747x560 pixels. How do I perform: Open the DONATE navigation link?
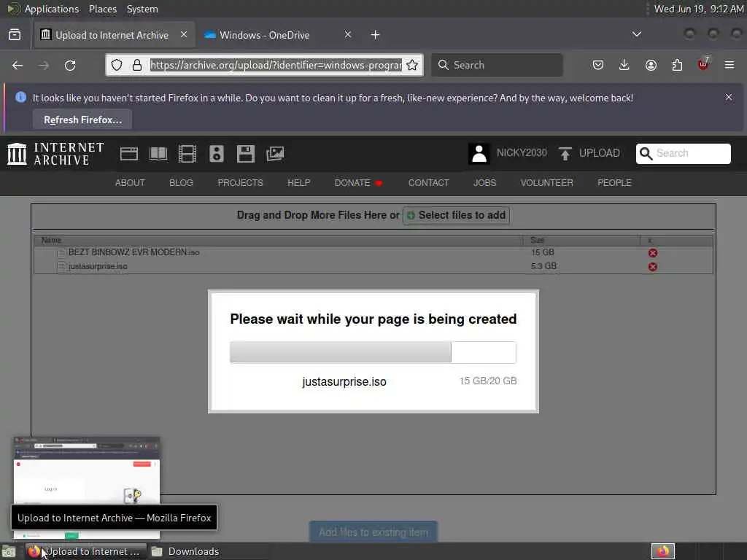[358, 183]
